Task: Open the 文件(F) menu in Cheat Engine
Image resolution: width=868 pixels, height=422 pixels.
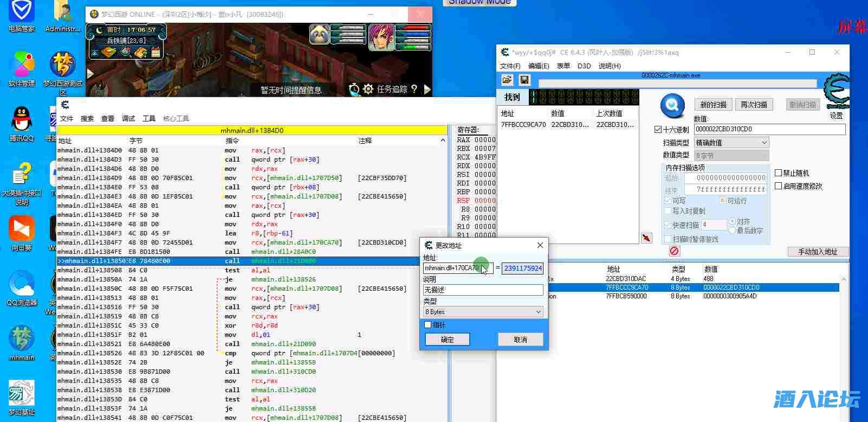Action: (510, 66)
